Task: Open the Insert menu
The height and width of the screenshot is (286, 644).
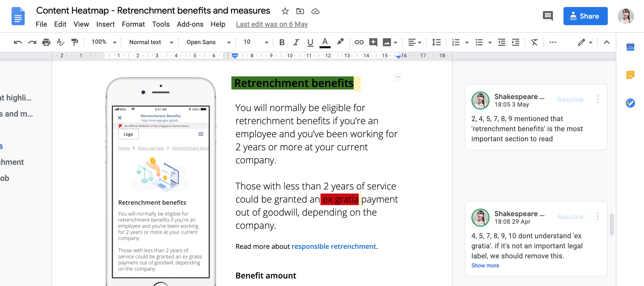Action: (x=105, y=24)
